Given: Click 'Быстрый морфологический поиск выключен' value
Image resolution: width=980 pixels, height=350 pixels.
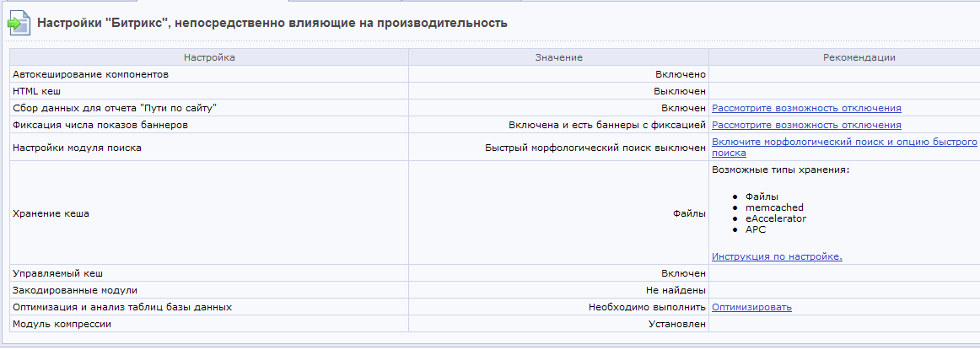Looking at the screenshot, I should [x=595, y=148].
